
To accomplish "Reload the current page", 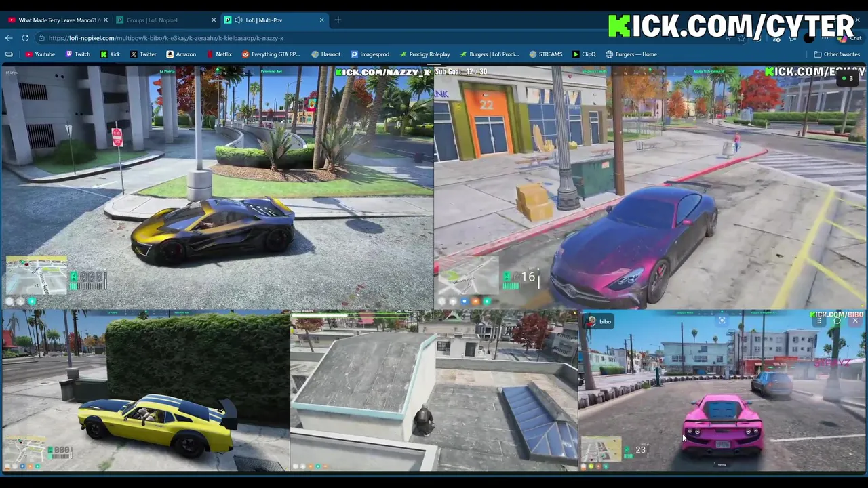I will [x=25, y=38].
